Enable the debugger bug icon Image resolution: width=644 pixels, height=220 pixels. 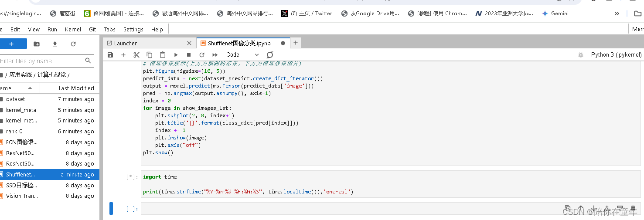point(580,55)
